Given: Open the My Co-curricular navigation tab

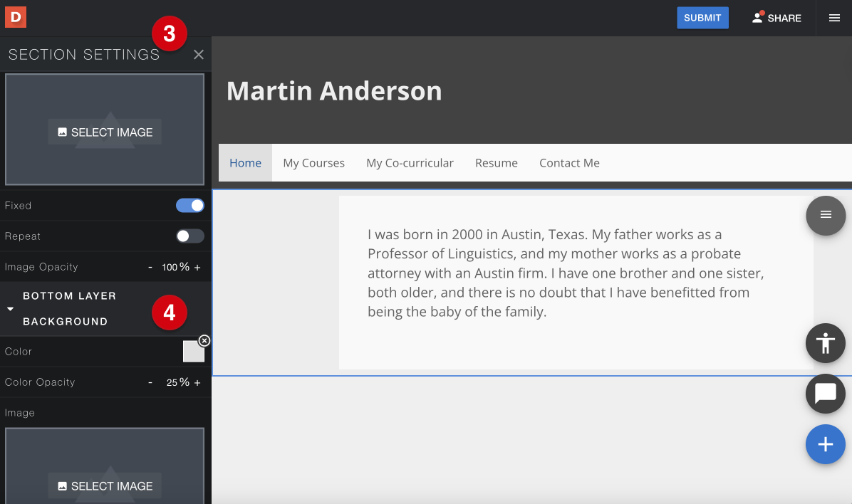Looking at the screenshot, I should pos(410,163).
